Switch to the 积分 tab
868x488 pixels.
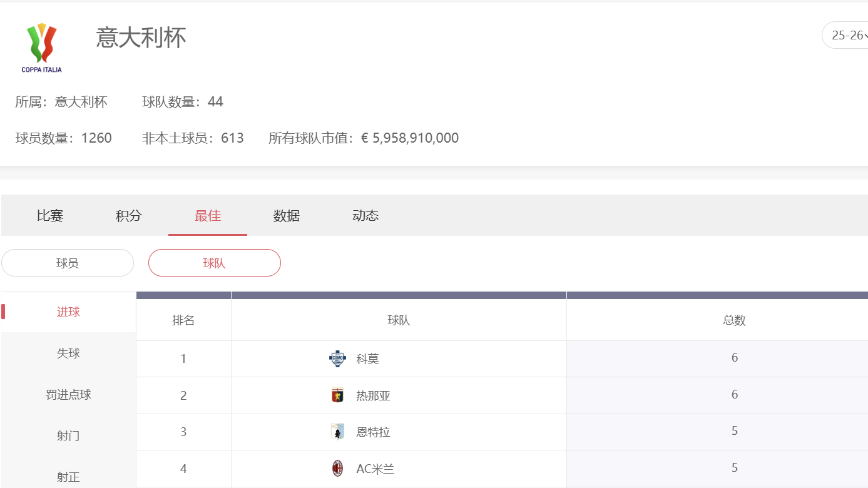coord(129,216)
